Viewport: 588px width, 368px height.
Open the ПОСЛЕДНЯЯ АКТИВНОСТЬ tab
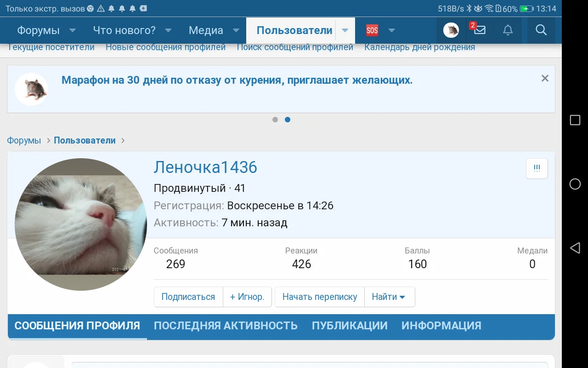pyautogui.click(x=226, y=325)
